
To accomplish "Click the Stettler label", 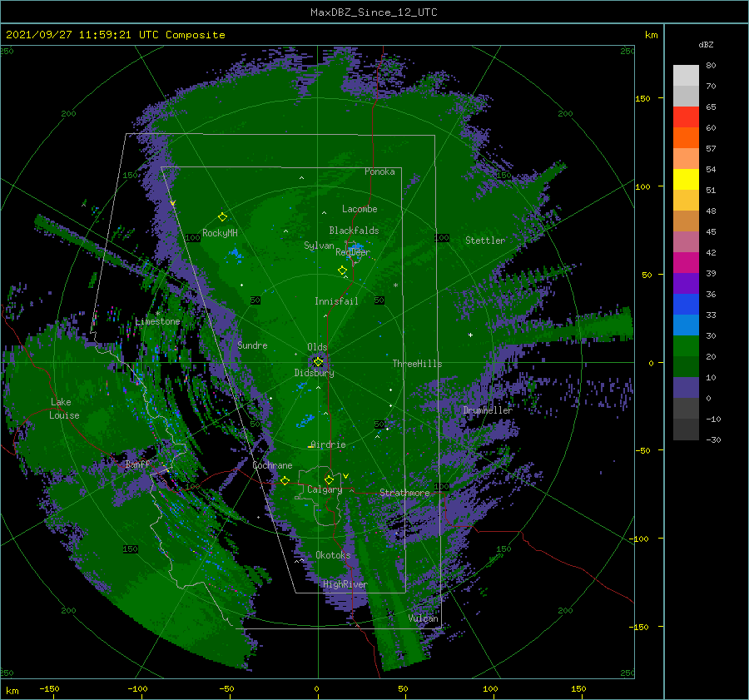I will 485,241.
